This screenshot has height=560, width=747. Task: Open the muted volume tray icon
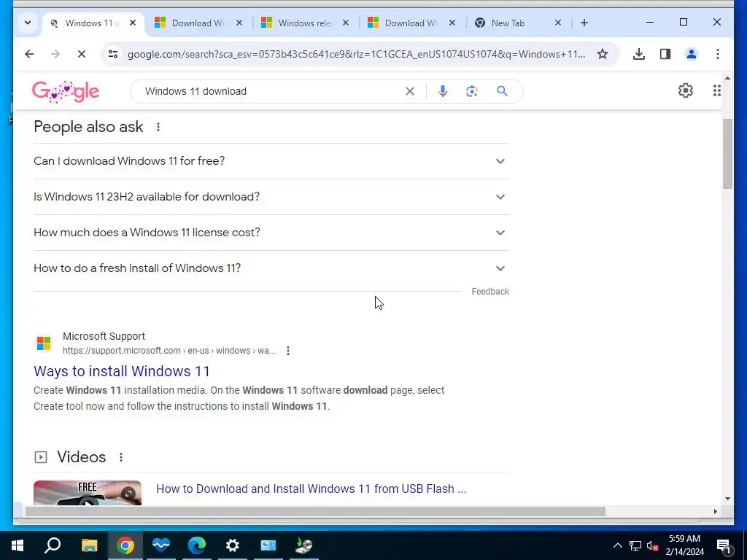pos(653,545)
